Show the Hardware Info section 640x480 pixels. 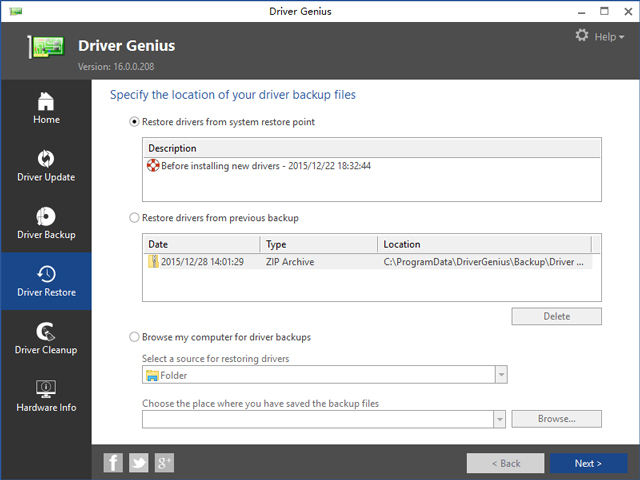point(46,396)
